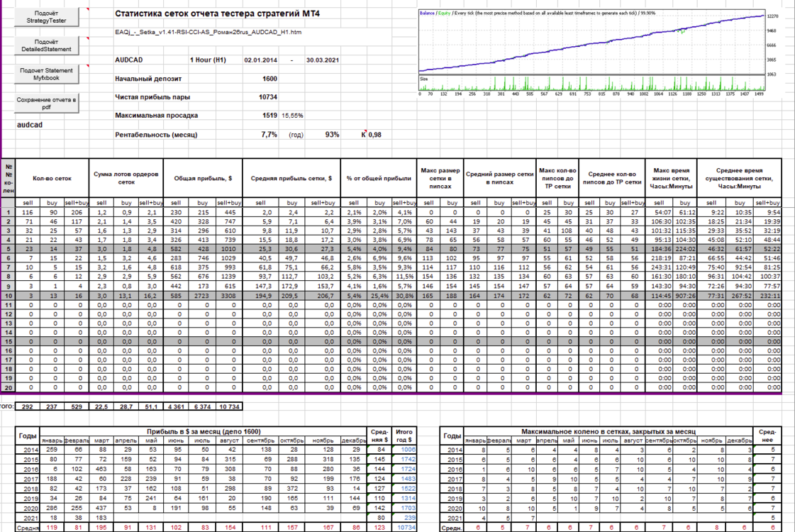The width and height of the screenshot is (795, 532).
Task: Select the K coefficient value 0,98
Action: 374,135
